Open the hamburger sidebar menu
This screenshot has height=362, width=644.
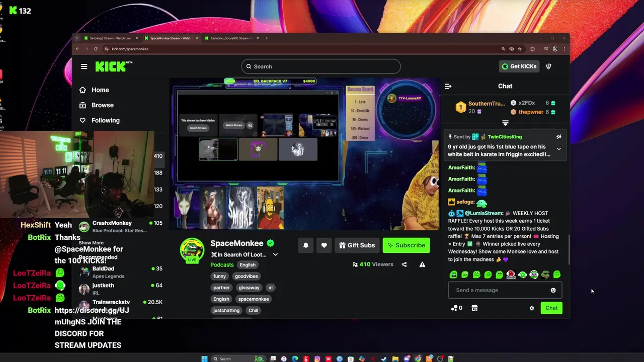(84, 66)
